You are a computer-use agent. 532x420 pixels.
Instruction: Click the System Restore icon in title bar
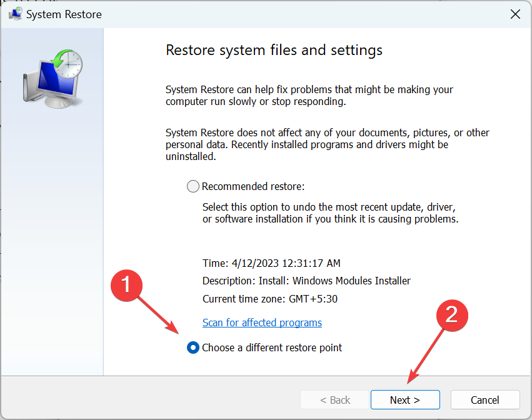(15, 14)
